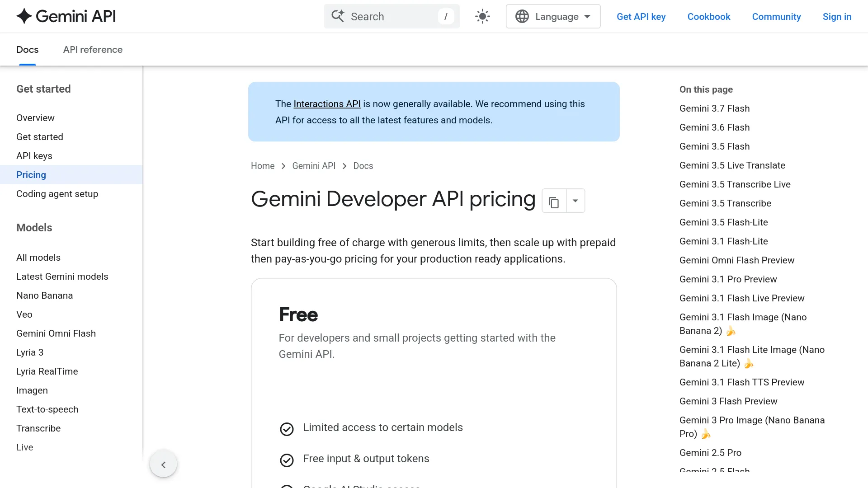Jump to Gemini 3.5 Live Translate section
This screenshot has height=488, width=868.
(732, 165)
